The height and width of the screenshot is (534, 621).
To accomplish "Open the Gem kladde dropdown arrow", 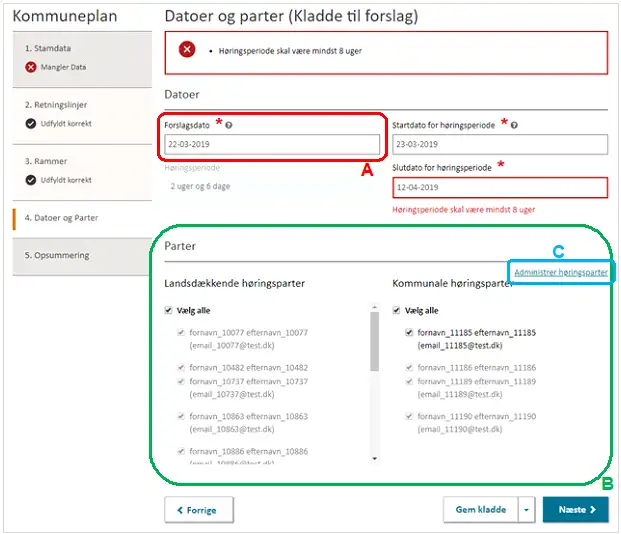I will [x=525, y=509].
